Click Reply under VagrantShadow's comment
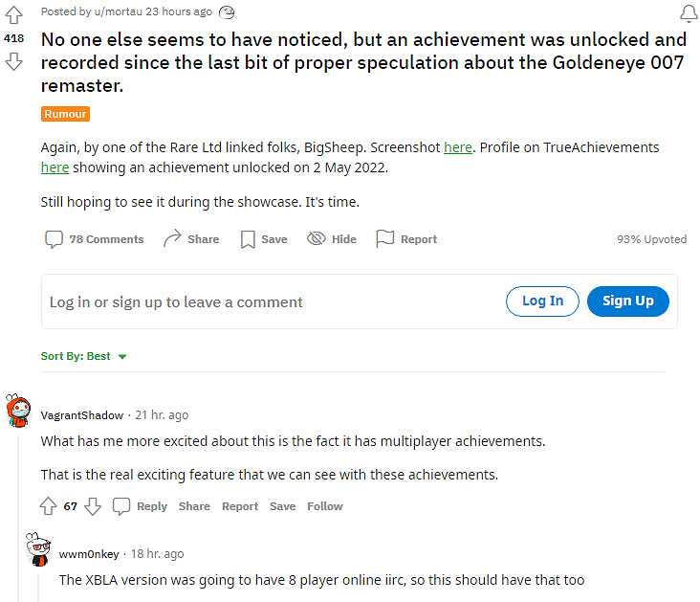The height and width of the screenshot is (602, 700). 141,506
